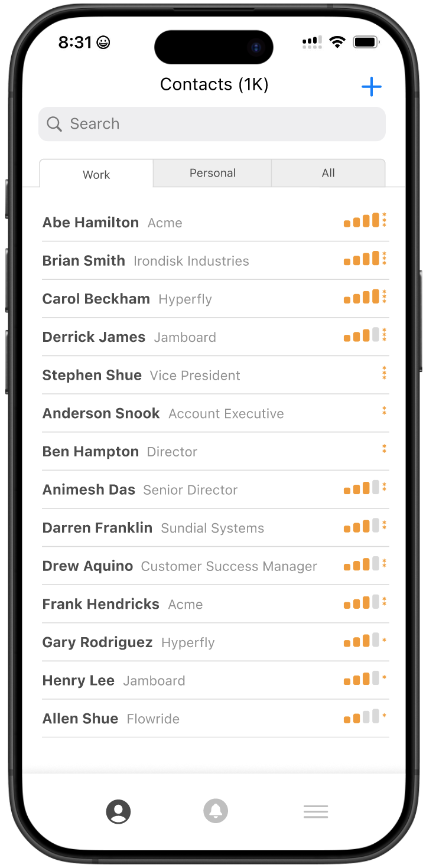
Task: Select the Work tab
Action: (x=96, y=175)
